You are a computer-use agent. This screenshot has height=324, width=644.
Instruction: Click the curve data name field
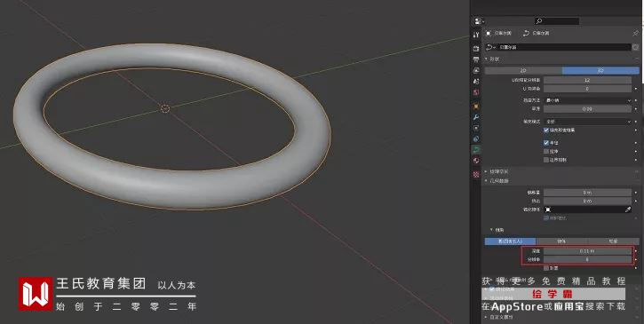(x=564, y=47)
